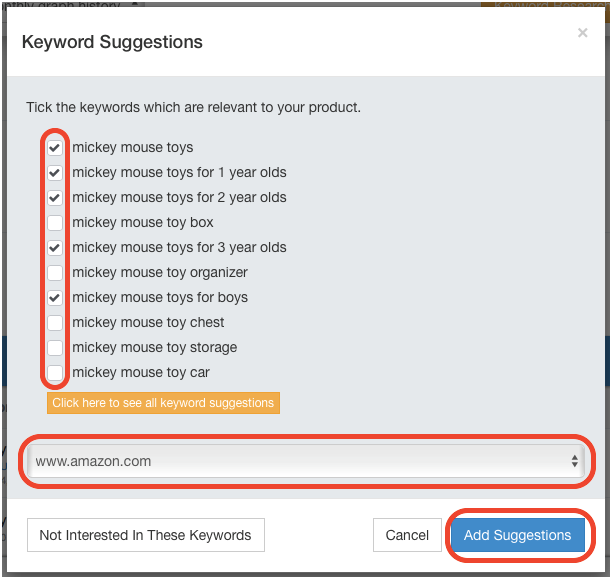Cancel the keyword suggestions dialog
The width and height of the screenshot is (612, 579).
[407, 535]
